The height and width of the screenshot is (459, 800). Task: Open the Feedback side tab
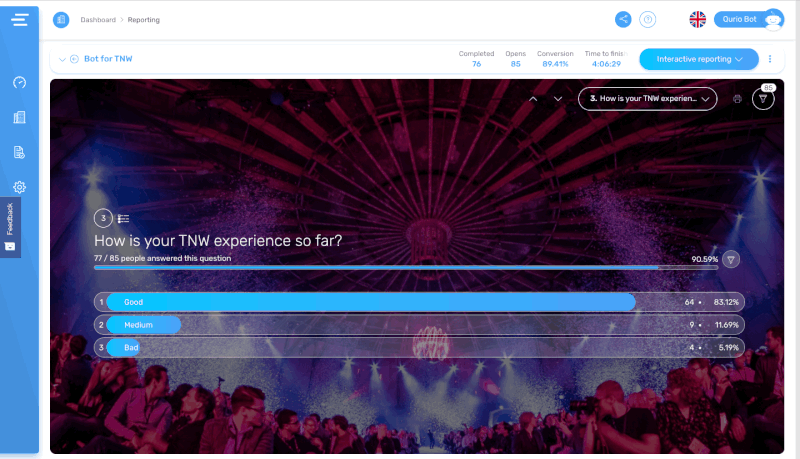(10, 226)
